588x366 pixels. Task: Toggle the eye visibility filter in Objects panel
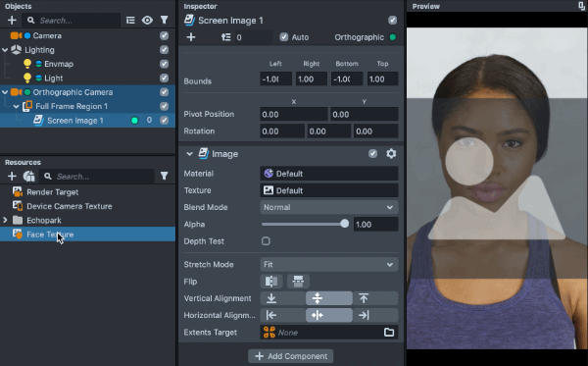tap(147, 21)
